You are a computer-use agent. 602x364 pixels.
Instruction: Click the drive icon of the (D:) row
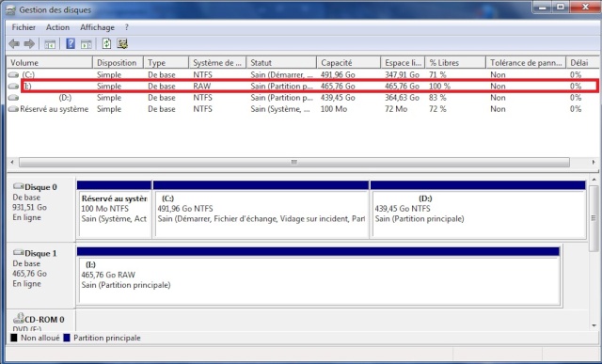pos(13,98)
